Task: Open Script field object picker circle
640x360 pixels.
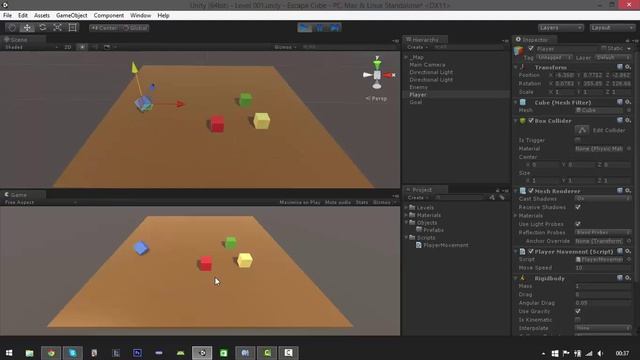Action: [x=629, y=259]
